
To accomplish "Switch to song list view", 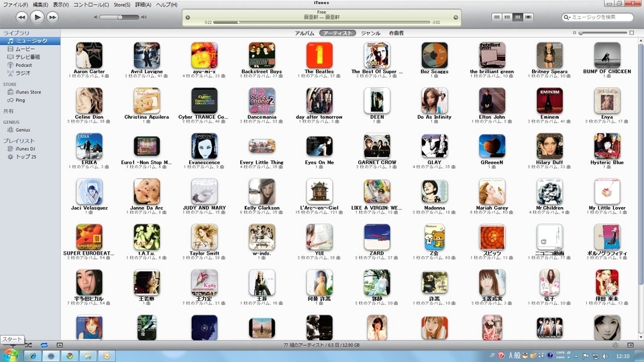I will click(x=497, y=17).
